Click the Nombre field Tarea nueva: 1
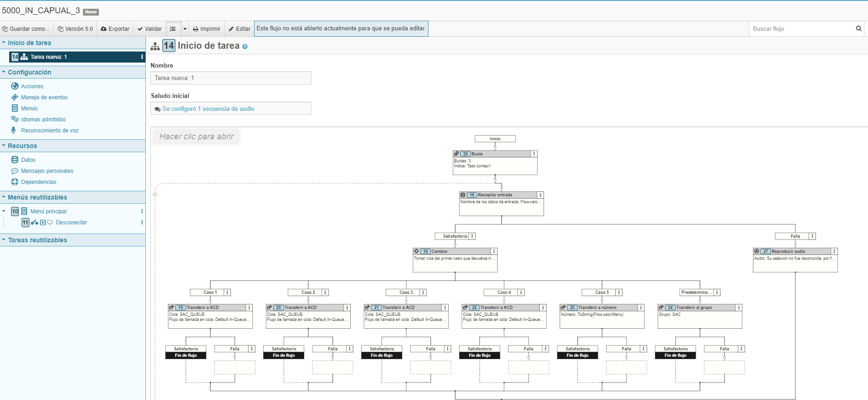The height and width of the screenshot is (400, 868). pos(231,78)
